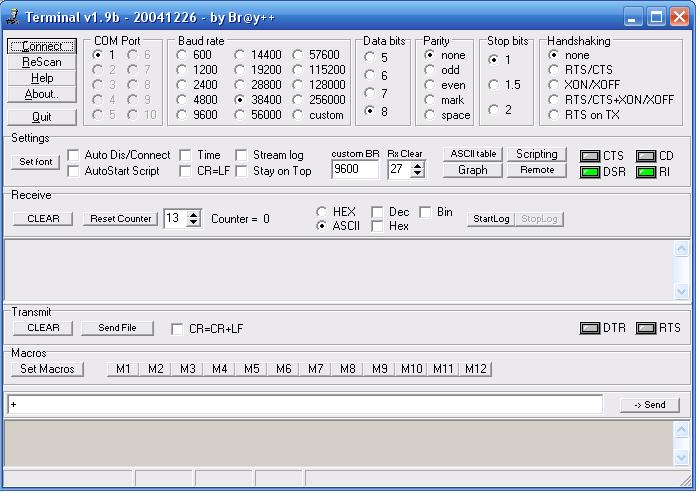Open the Graph window
The image size is (698, 493).
pos(473,170)
